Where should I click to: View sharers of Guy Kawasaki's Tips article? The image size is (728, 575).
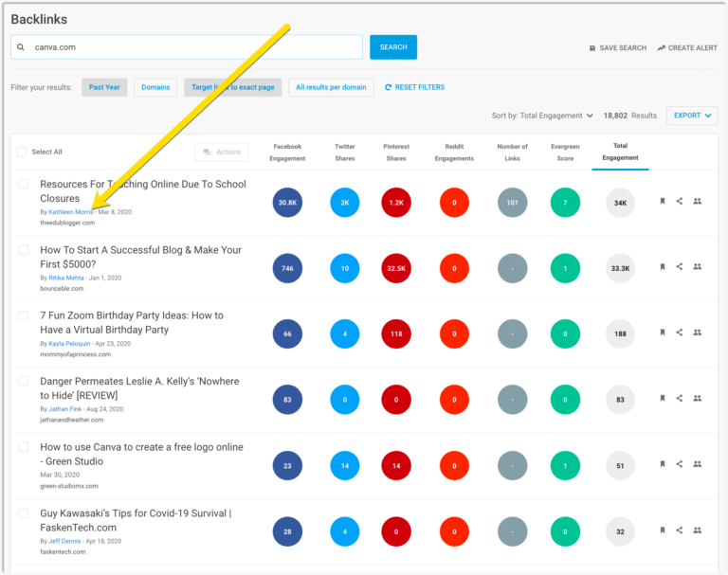(x=698, y=530)
